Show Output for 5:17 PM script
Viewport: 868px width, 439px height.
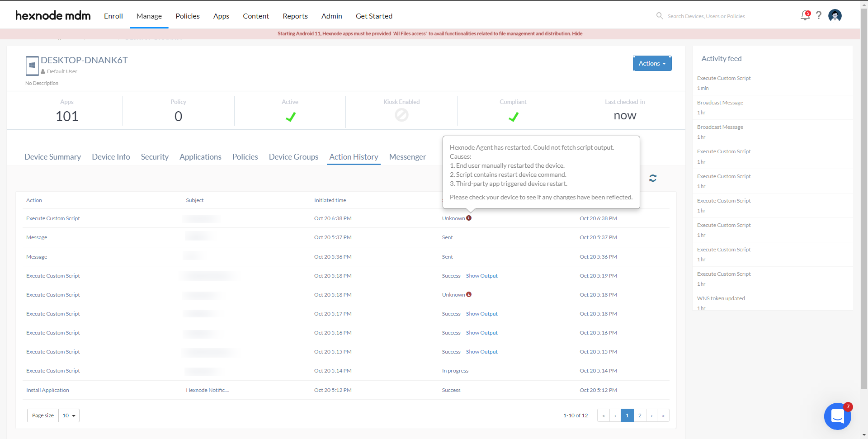pos(481,314)
